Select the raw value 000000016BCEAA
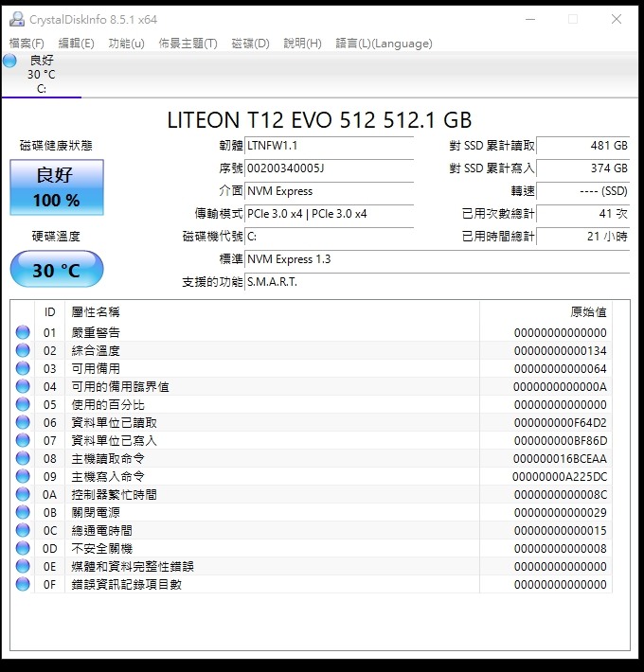Viewport: 644px width, 672px height. (x=560, y=459)
